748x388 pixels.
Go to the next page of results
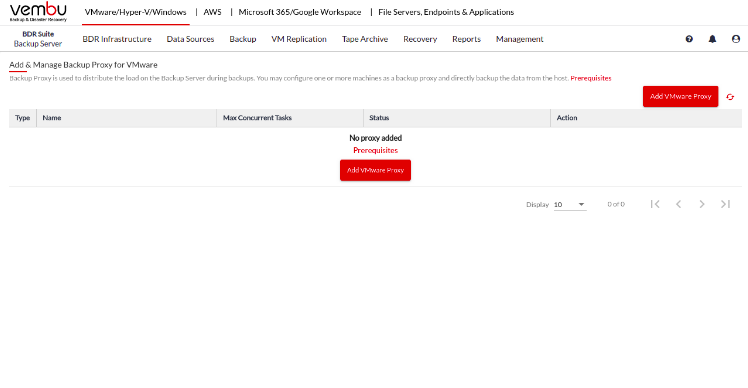(x=702, y=204)
